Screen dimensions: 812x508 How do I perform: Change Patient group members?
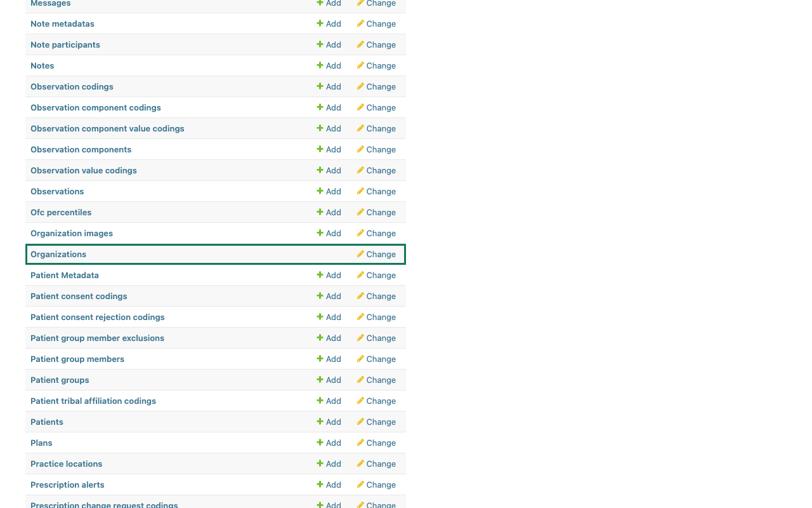[376, 359]
